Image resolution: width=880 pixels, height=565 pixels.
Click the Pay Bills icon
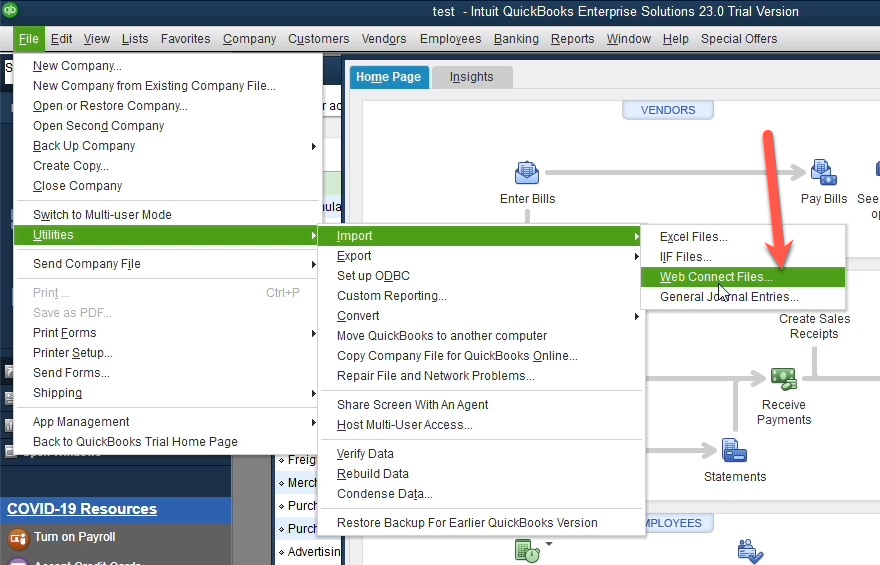[x=824, y=172]
